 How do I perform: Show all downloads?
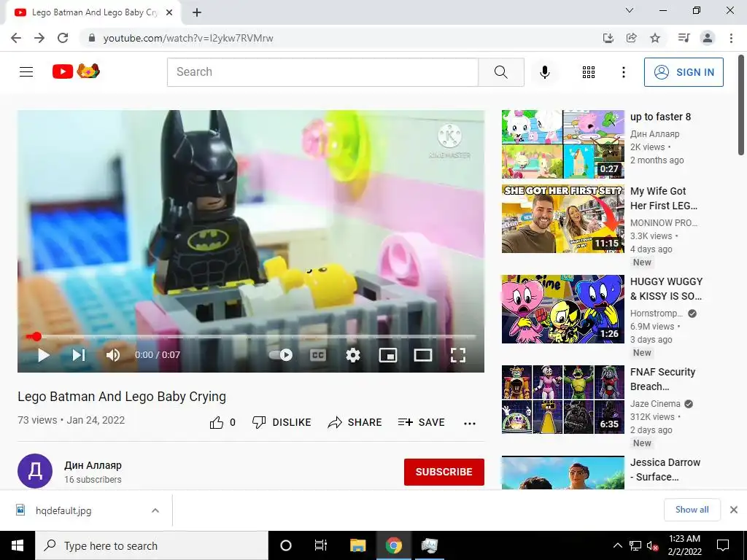click(x=692, y=510)
